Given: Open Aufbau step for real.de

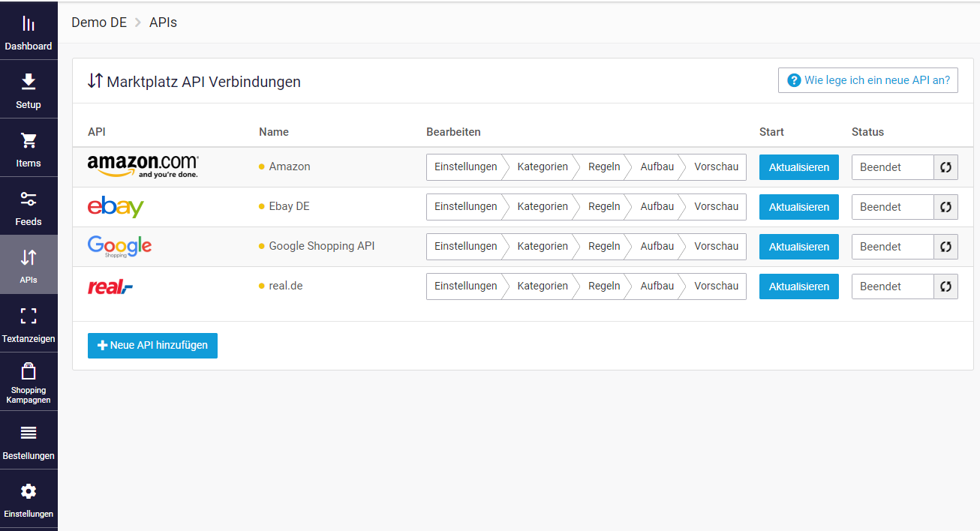Looking at the screenshot, I should 657,286.
